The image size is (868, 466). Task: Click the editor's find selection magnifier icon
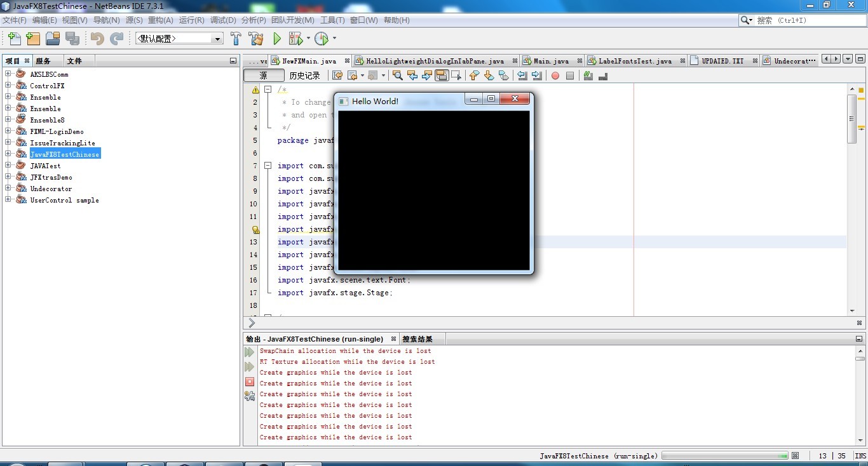398,76
